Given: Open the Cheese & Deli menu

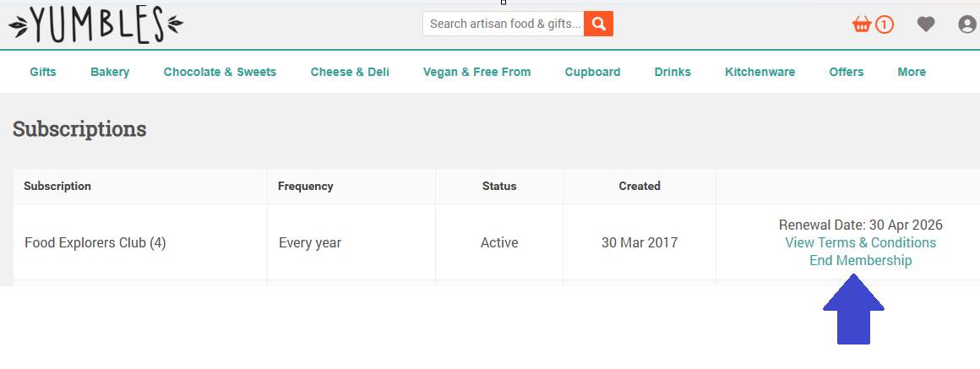Looking at the screenshot, I should (350, 72).
